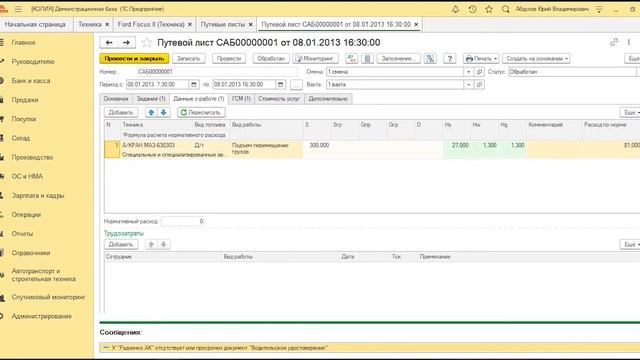Open help question mark button
The height and width of the screenshot is (360, 640).
[449, 58]
